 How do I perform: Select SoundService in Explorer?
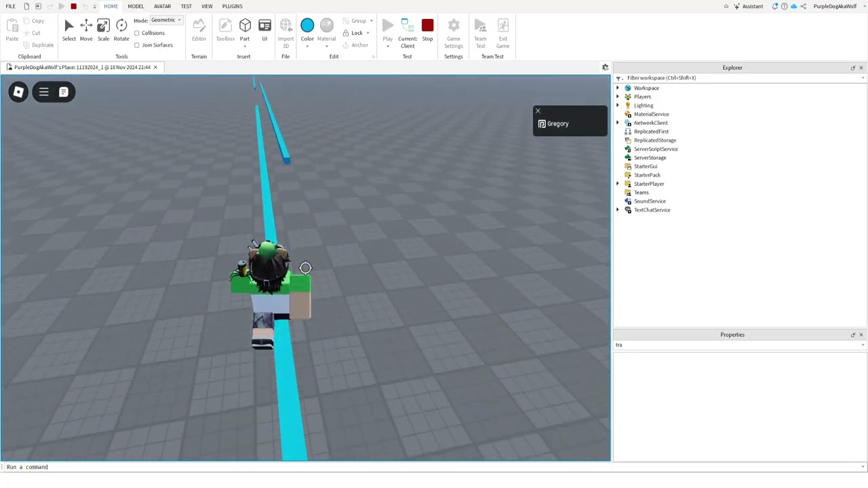650,201
